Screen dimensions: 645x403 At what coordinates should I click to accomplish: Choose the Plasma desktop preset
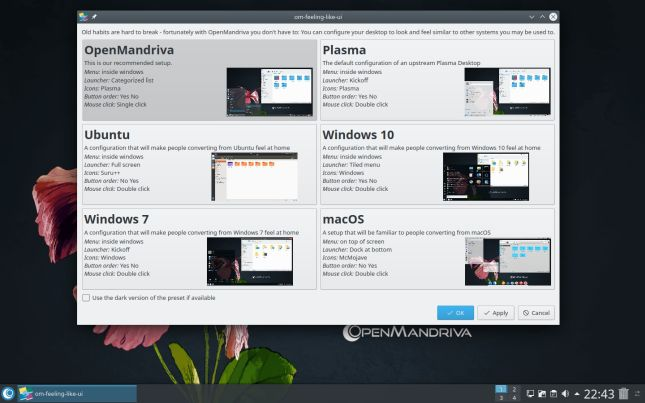click(437, 80)
